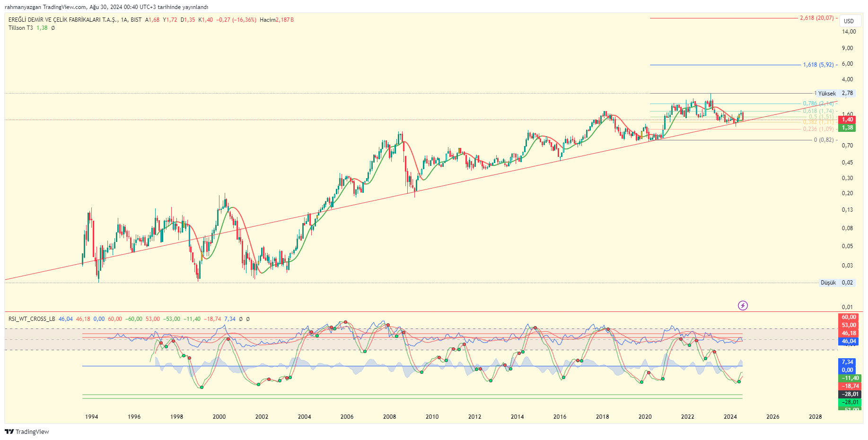This screenshot has height=440, width=868.
Task: Click the TradingView logo at bottom left
Action: point(27,431)
